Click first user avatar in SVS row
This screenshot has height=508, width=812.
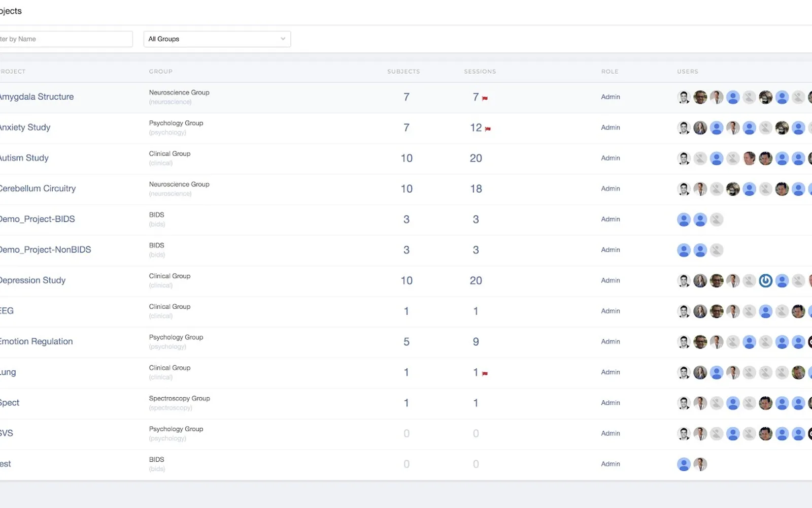click(x=684, y=433)
